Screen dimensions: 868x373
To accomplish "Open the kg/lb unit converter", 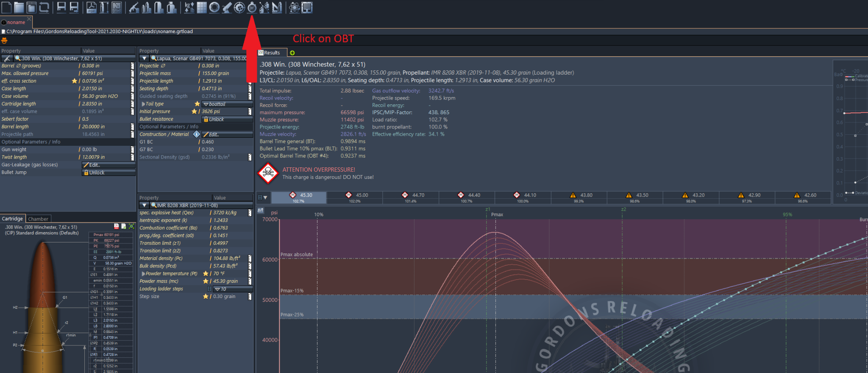I will click(189, 7).
